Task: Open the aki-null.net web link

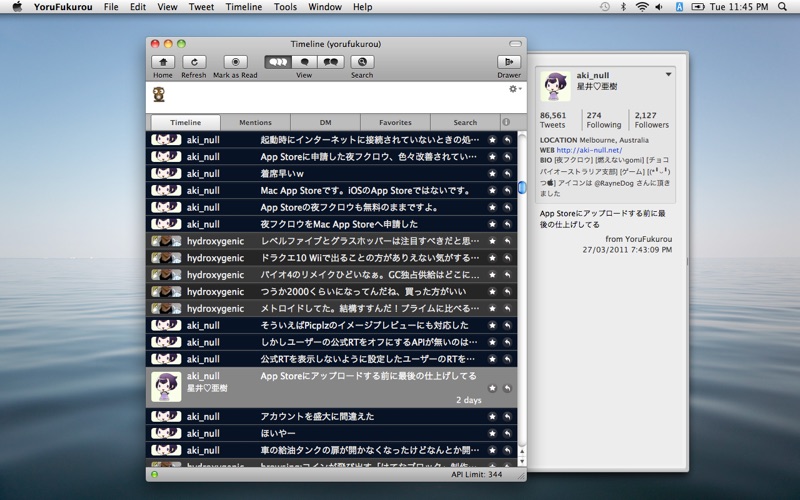Action: tap(589, 150)
